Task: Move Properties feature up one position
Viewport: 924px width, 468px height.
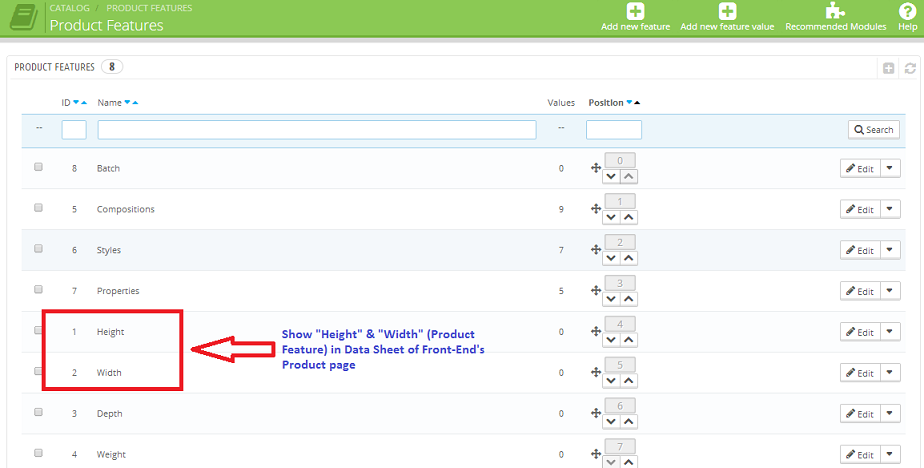Action: point(629,299)
